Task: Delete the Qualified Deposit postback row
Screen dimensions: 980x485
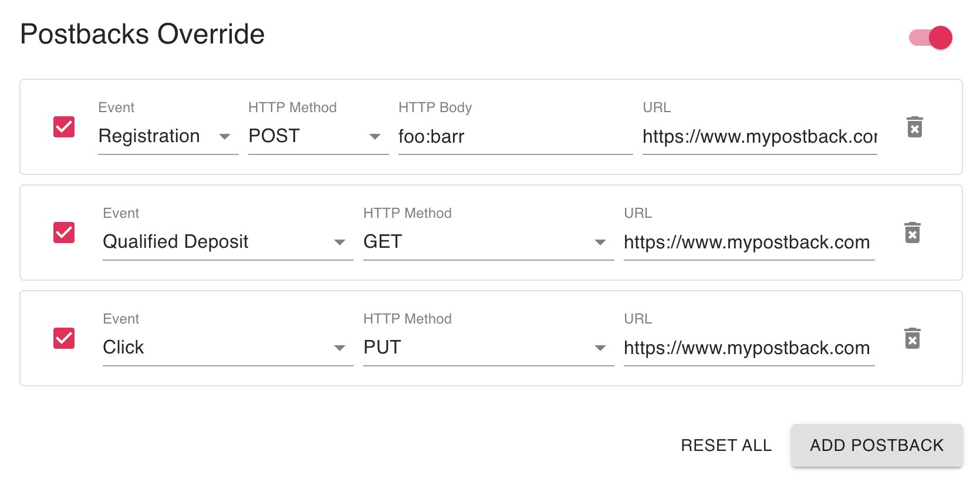Action: point(912,233)
